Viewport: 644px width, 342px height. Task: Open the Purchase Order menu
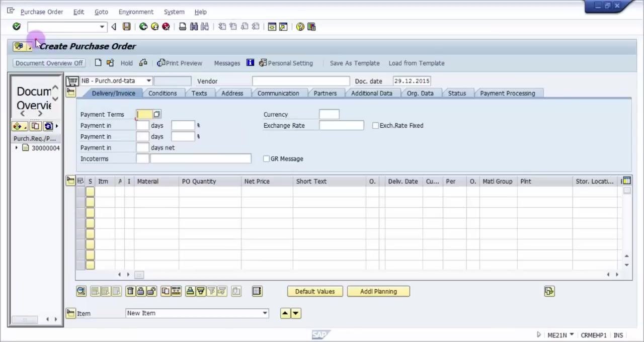42,12
